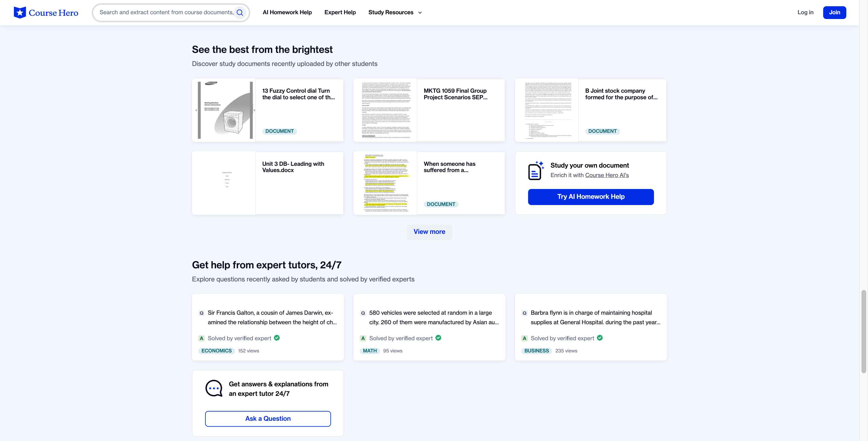The image size is (868, 441).
Task: Expand the Study Resources dropdown arrow
Action: pyautogui.click(x=420, y=12)
